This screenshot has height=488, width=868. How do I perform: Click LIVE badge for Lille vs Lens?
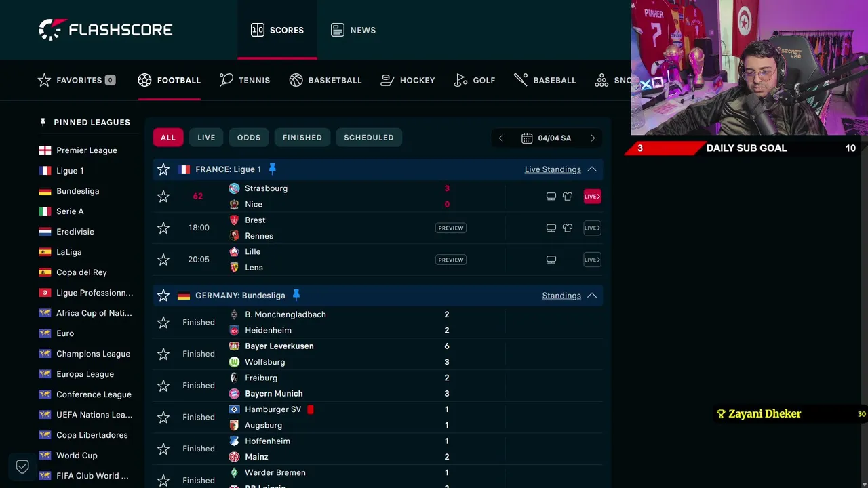pyautogui.click(x=593, y=260)
